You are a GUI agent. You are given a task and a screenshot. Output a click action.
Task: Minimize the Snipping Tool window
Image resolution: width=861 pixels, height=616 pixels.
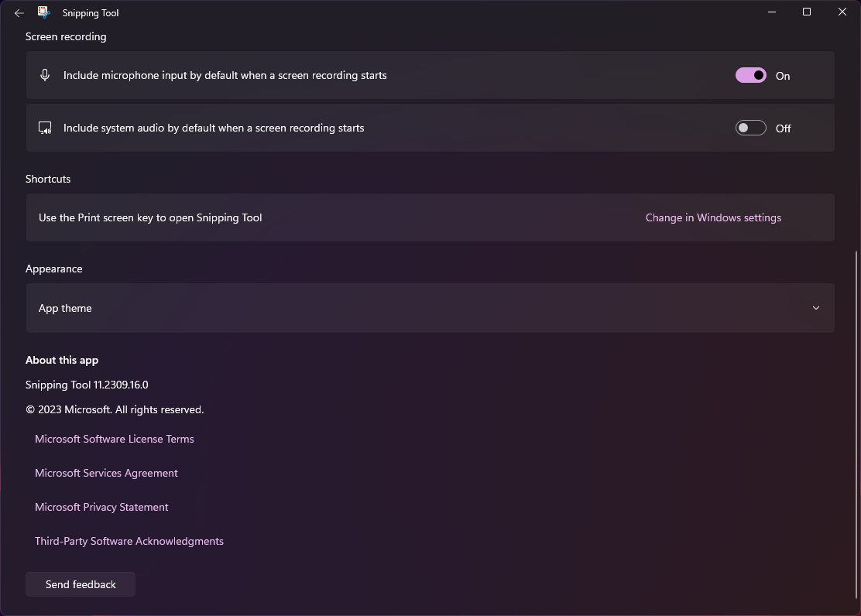(772, 12)
